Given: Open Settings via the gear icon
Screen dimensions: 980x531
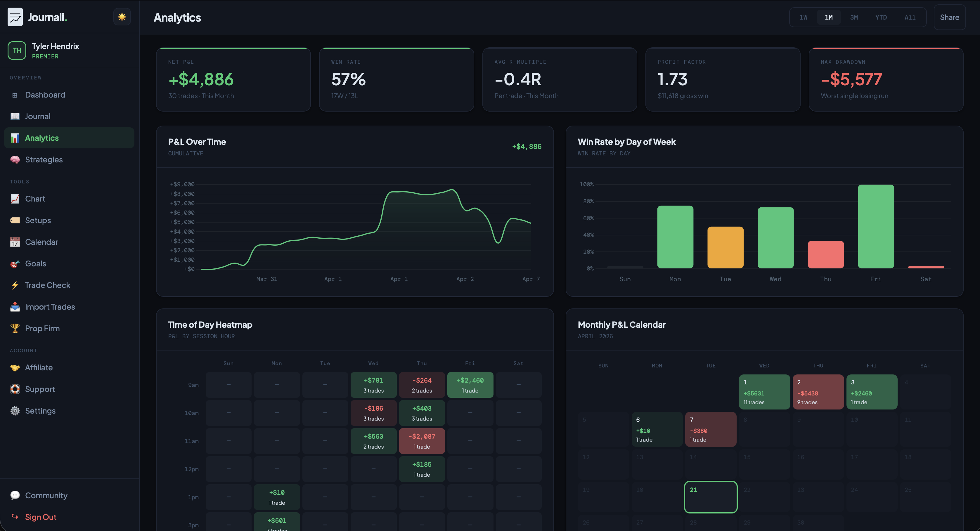Looking at the screenshot, I should point(15,411).
